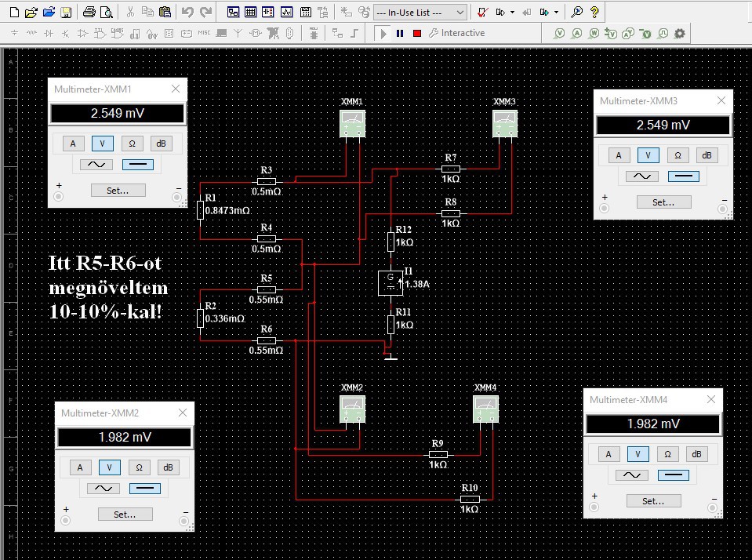
Task: Toggle the Design Toolbox icon
Action: (233, 13)
